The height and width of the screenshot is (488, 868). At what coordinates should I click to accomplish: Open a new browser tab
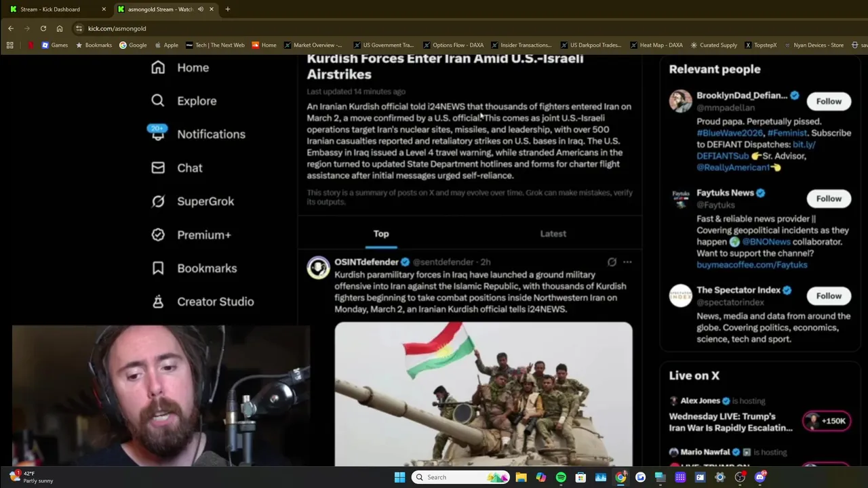(228, 9)
